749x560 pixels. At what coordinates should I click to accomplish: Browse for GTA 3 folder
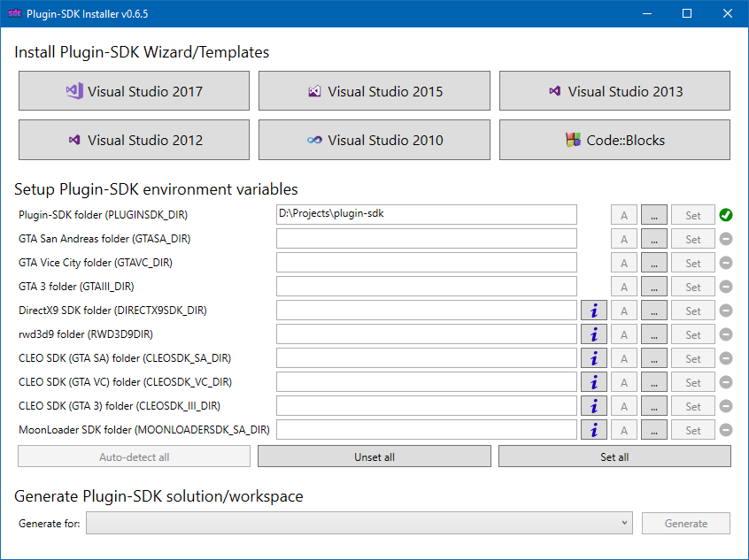654,287
